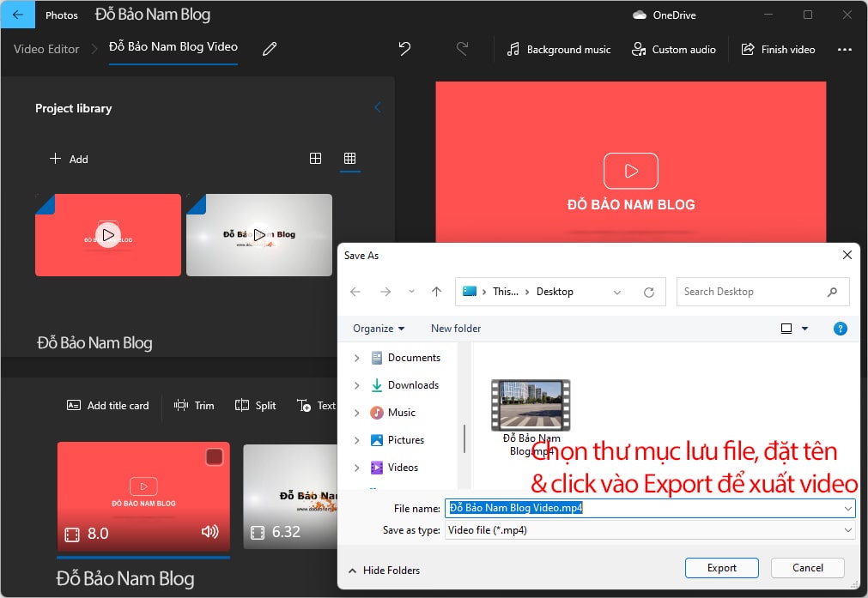Open the Organize menu
Screen dimensions: 868x598
pos(379,329)
